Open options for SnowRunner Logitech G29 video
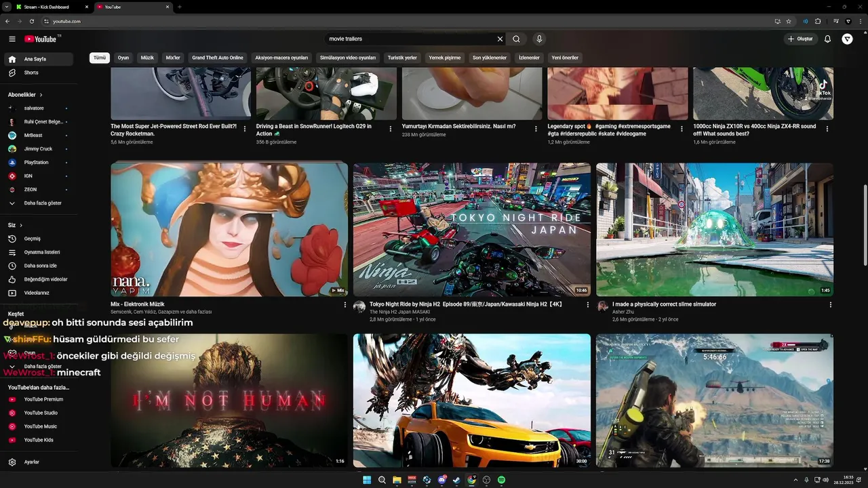868x488 pixels. 391,129
